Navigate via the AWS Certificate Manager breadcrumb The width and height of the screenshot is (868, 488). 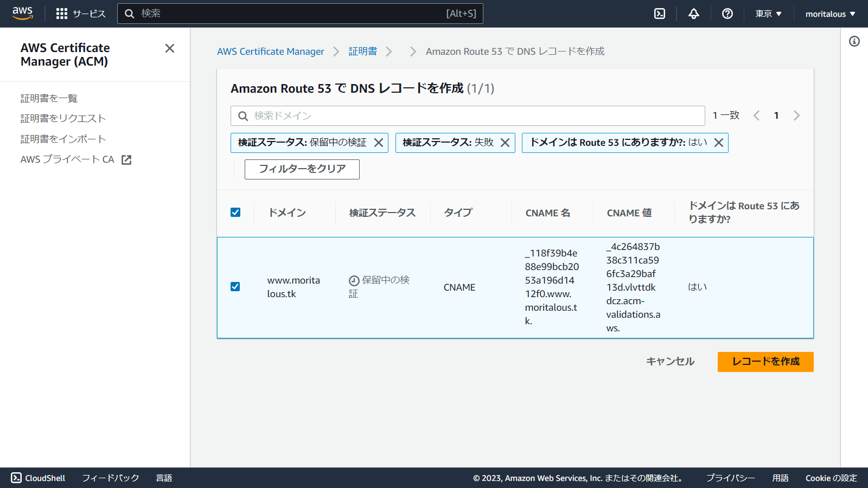pyautogui.click(x=271, y=51)
